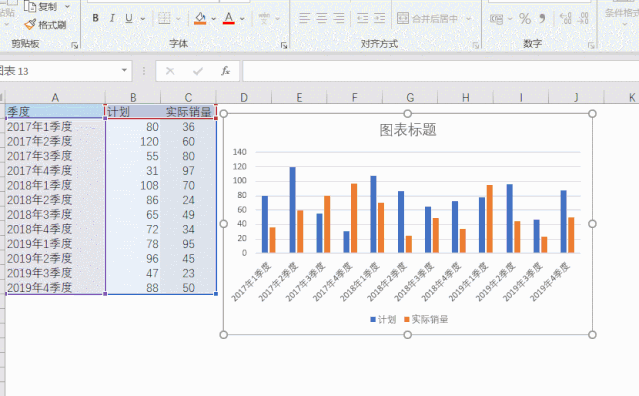Click the Insert Function fx button

[x=225, y=71]
